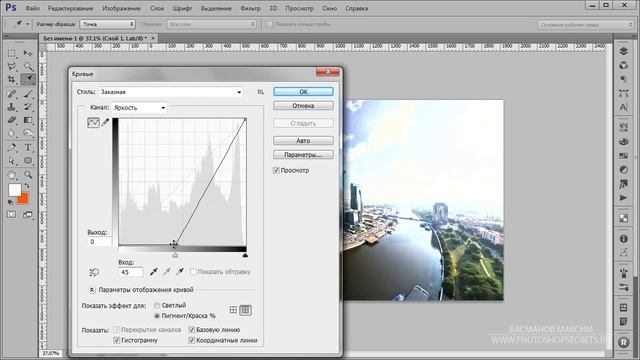640x360 pixels.
Task: Open the Info panel icon
Action: [623, 239]
